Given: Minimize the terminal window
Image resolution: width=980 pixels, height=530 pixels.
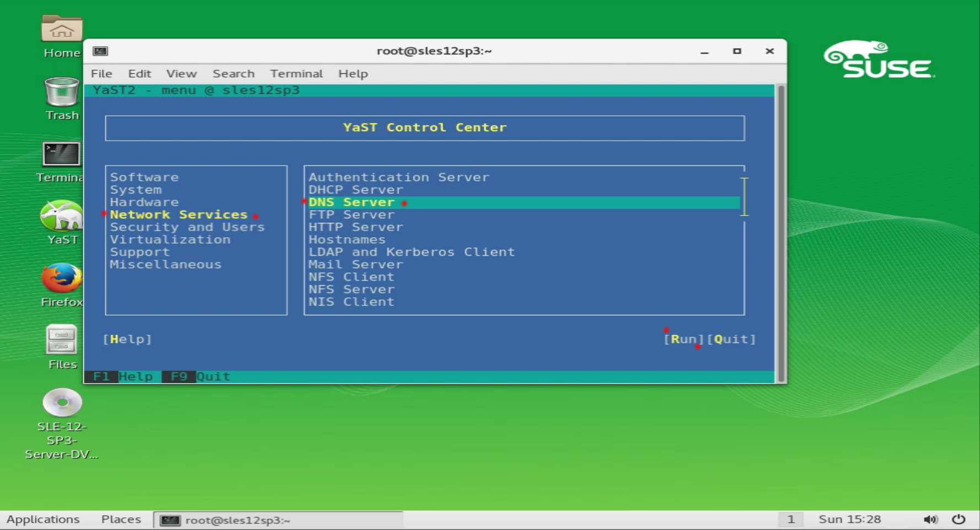Looking at the screenshot, I should click(704, 51).
